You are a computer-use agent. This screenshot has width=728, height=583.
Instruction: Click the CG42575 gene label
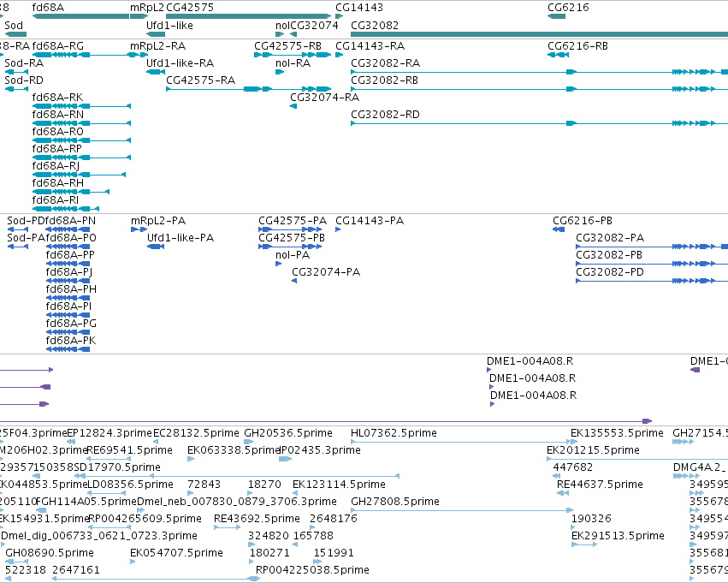[190, 8]
